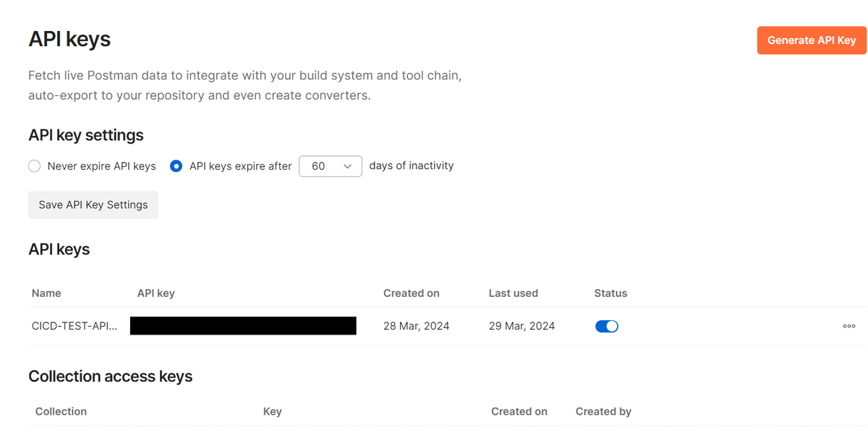Click the Status column header

click(610, 293)
